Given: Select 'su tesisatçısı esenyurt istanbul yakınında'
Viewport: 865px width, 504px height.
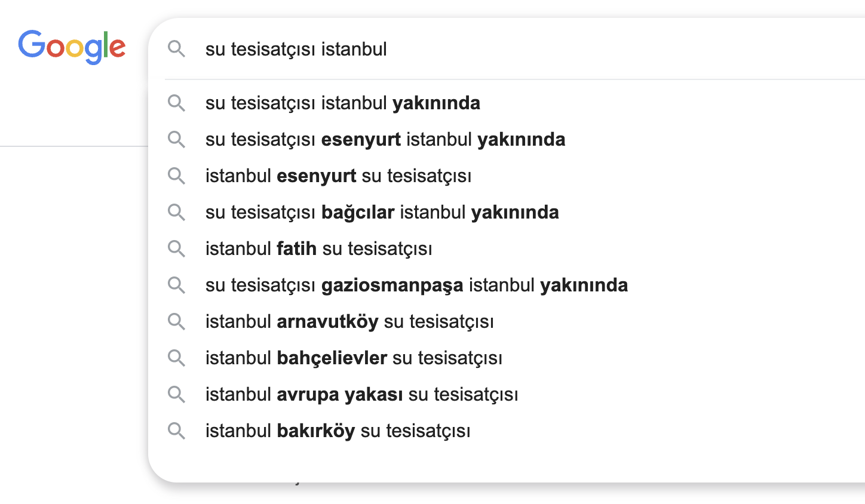Looking at the screenshot, I should click(x=385, y=139).
